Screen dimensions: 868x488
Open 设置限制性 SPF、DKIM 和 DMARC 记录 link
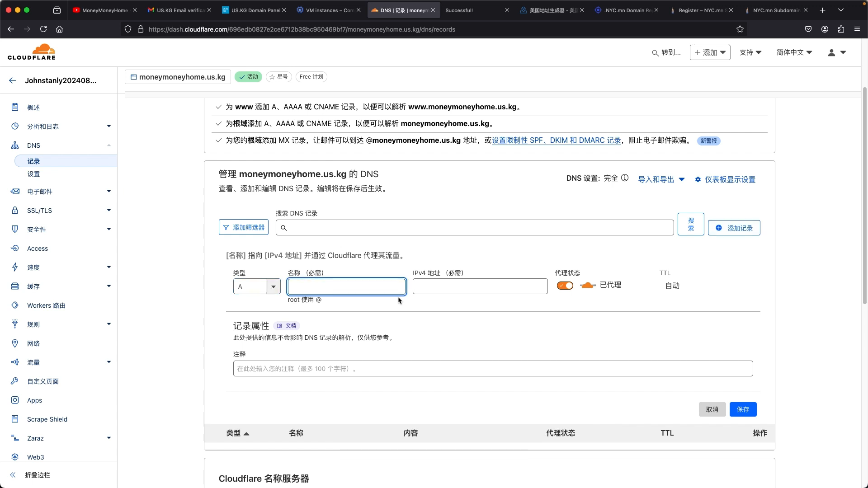click(x=556, y=140)
